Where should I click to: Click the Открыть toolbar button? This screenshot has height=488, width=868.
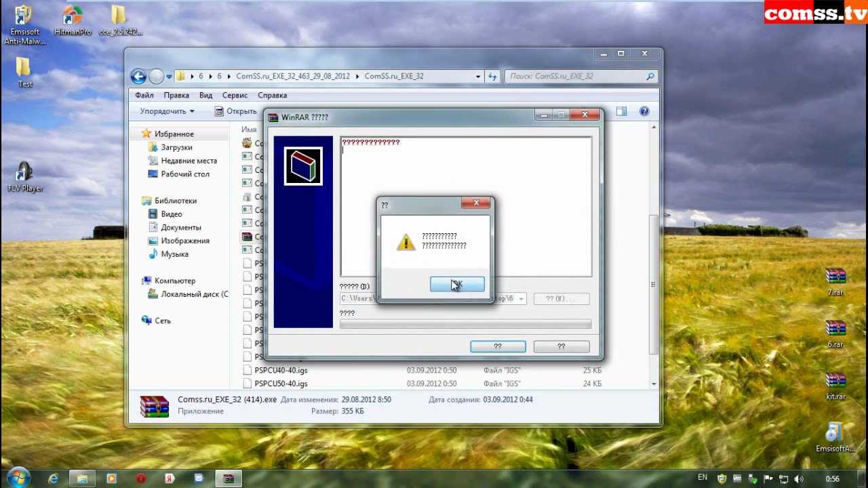tap(235, 111)
